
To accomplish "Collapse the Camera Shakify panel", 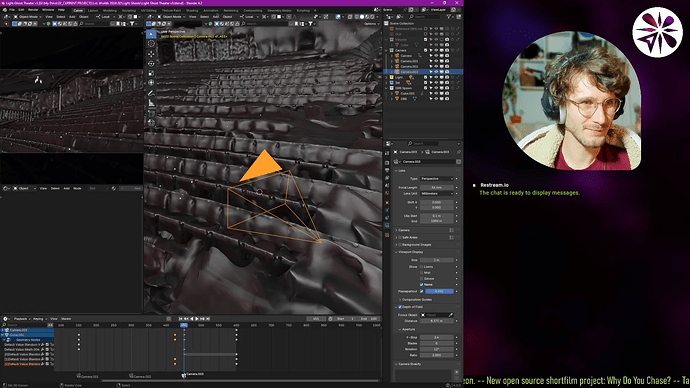I will [x=408, y=364].
